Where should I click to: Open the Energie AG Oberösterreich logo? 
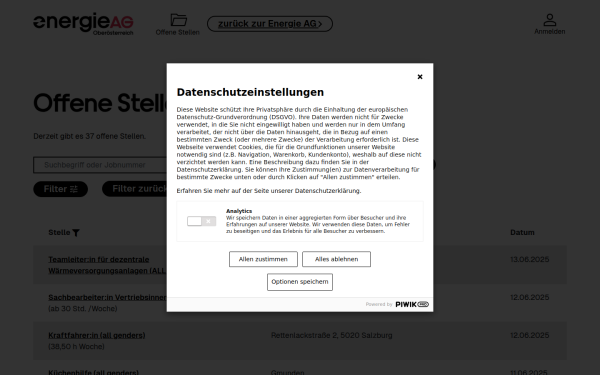coord(83,24)
